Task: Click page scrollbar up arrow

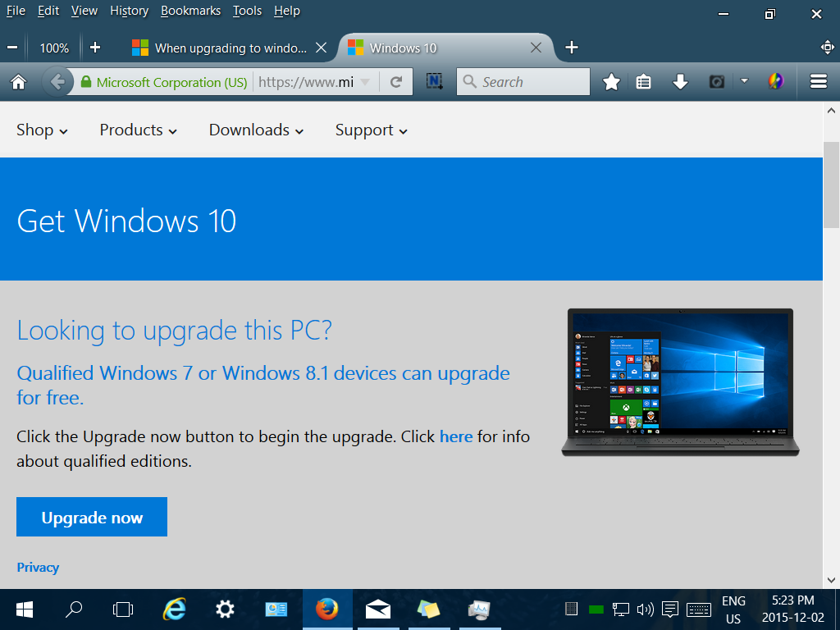Action: point(831,111)
